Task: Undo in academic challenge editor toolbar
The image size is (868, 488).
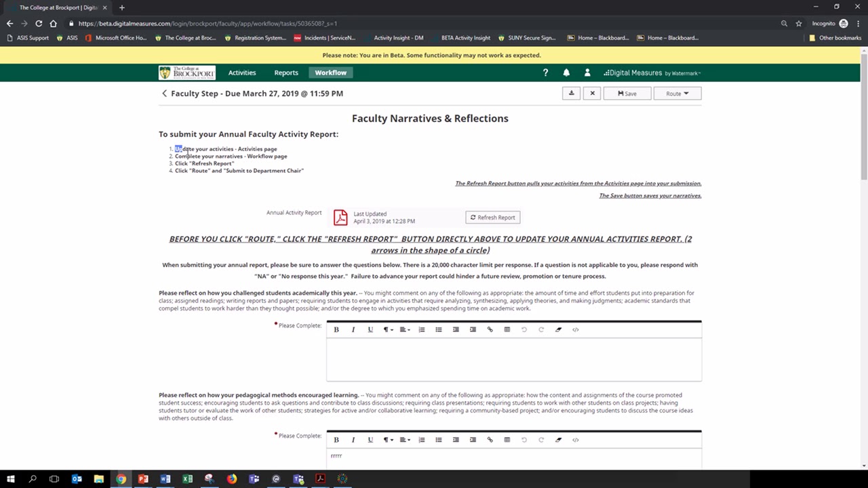Action: (524, 329)
